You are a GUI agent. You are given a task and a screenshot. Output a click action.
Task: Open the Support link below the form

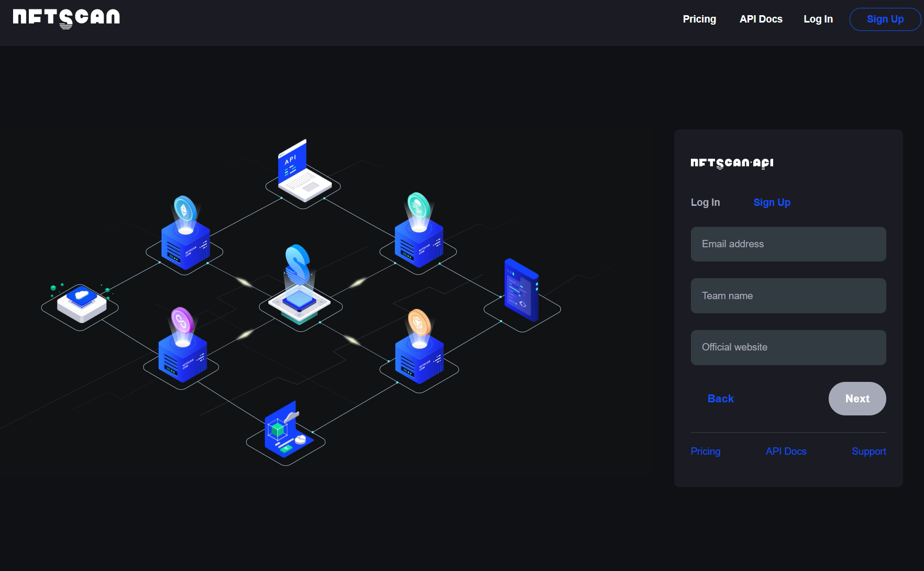[x=868, y=451]
